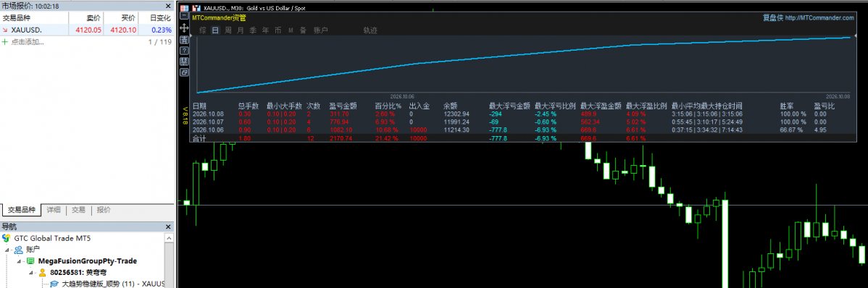This screenshot has height=288, width=868.
Task: Click the green plus icon to add symbol
Action: pos(5,42)
